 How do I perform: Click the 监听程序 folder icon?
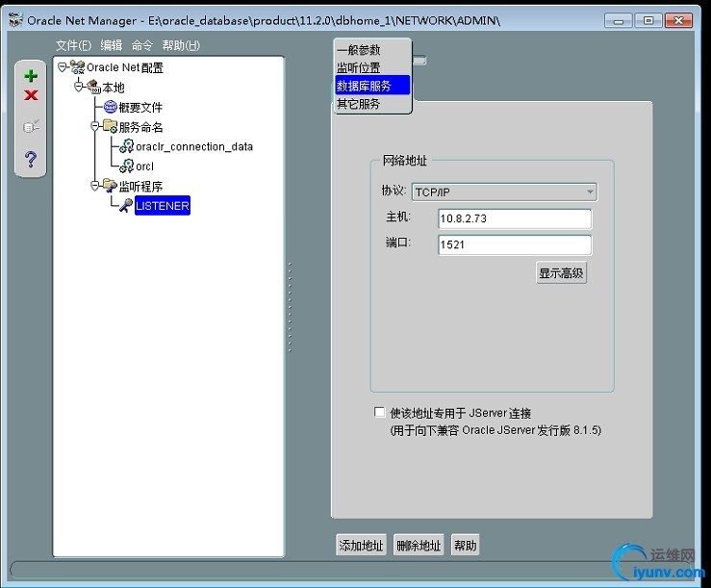coord(111,186)
